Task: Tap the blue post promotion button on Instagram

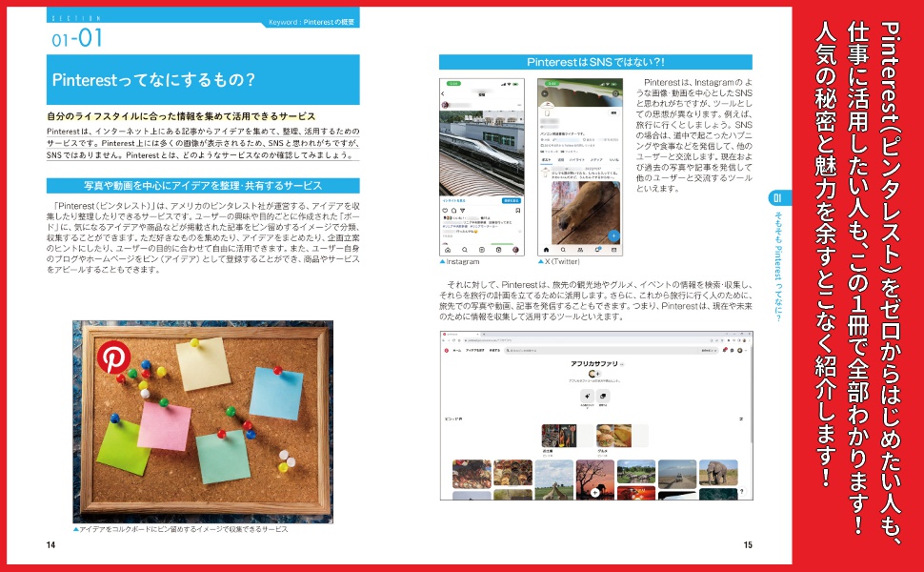Action: pyautogui.click(x=512, y=200)
